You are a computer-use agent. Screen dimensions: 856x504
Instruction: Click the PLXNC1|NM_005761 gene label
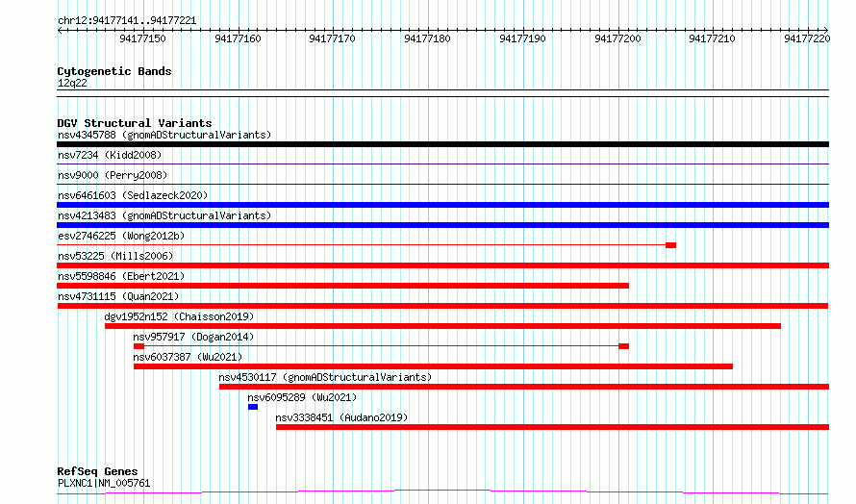pos(104,483)
